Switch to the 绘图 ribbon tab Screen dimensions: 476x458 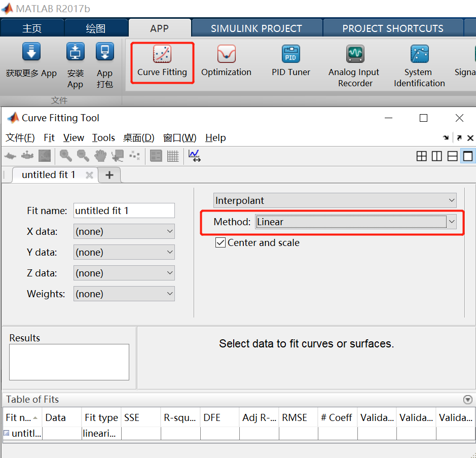click(x=96, y=28)
